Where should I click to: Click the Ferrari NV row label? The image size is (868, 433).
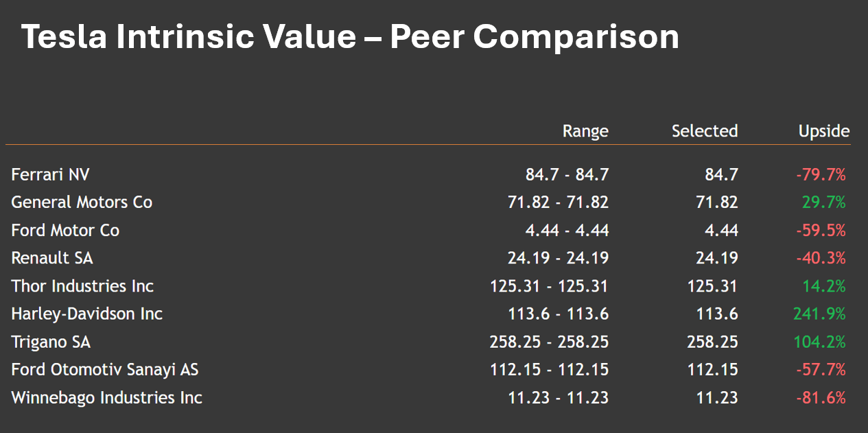pyautogui.click(x=50, y=174)
